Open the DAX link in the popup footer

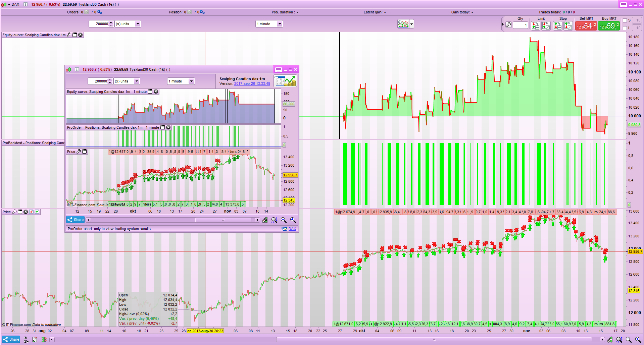pos(292,229)
